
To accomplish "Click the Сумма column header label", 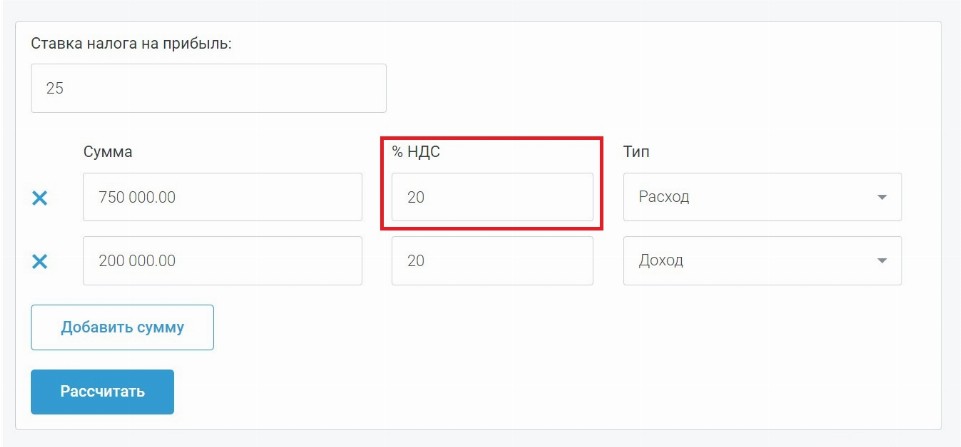I will [x=108, y=152].
